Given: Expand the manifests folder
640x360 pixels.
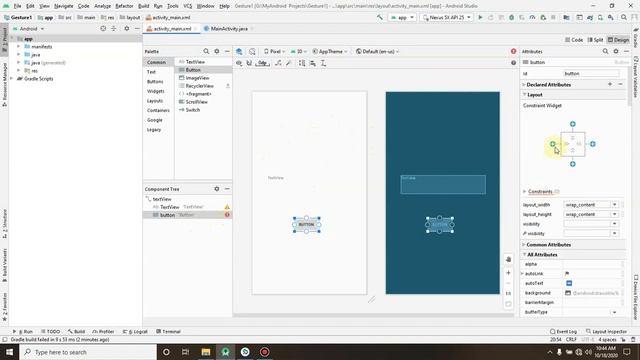Looking at the screenshot, I should (x=18, y=47).
